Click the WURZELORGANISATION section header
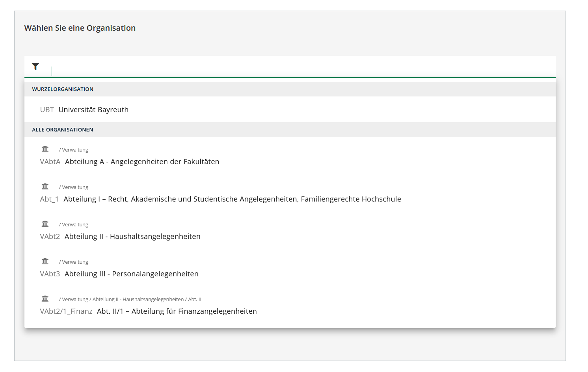Screen dimensions: 588x372 coord(63,89)
